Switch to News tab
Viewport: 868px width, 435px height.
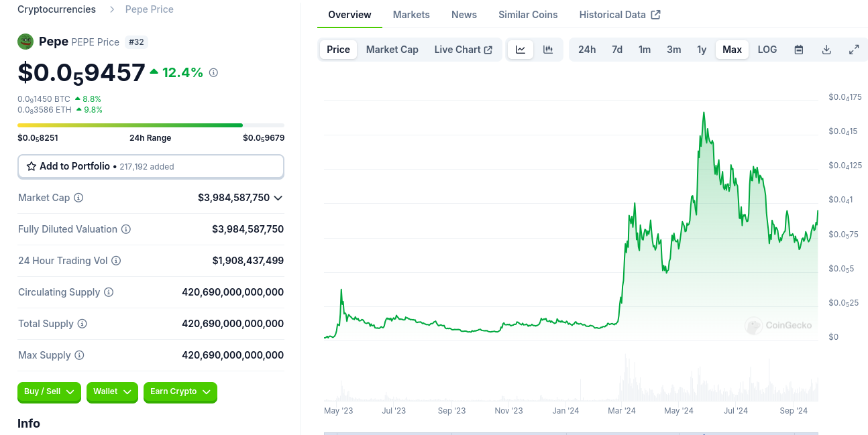tap(464, 15)
